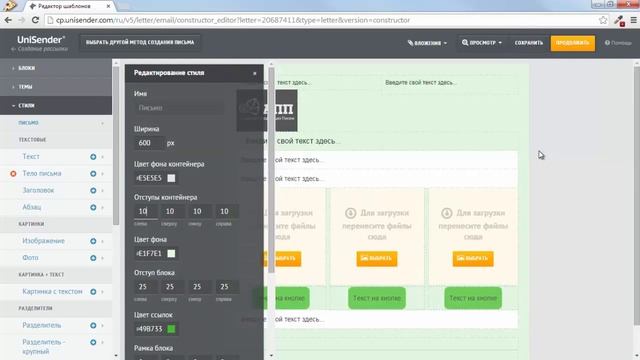This screenshot has width=640, height=360.
Task: Go forward in browser history
Action: point(22,20)
